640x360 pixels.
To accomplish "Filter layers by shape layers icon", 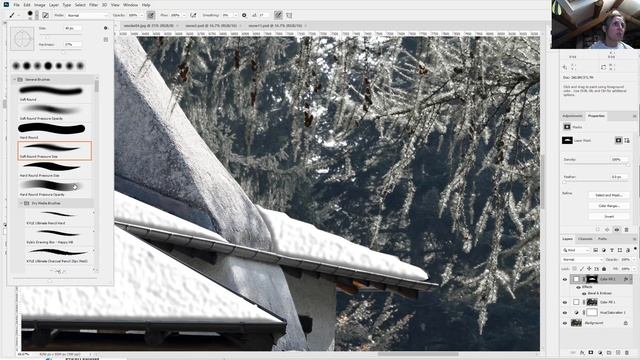I will pyautogui.click(x=620, y=250).
